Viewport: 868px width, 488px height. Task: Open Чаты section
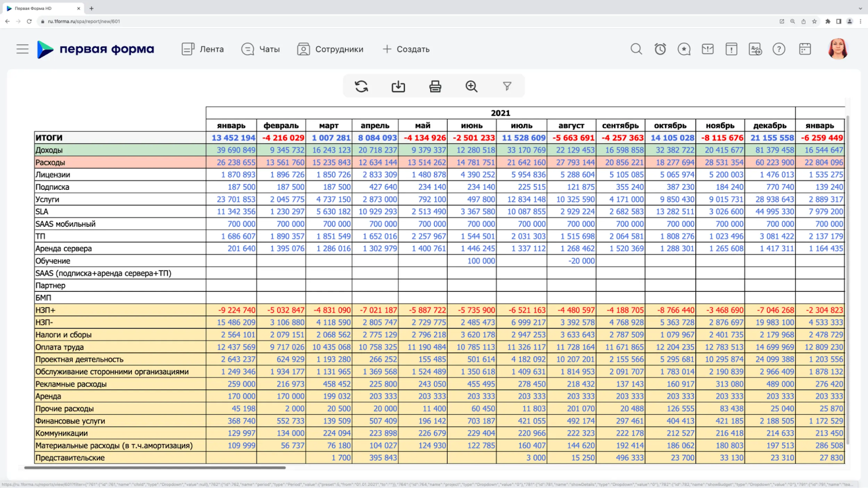260,49
